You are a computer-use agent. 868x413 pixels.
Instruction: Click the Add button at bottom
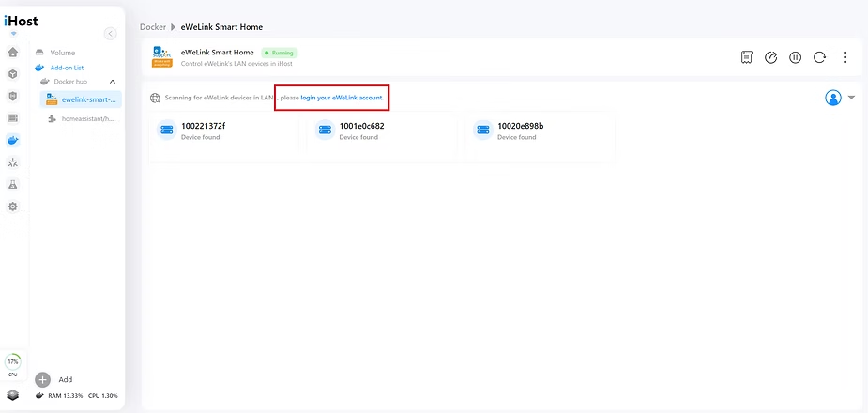point(54,379)
